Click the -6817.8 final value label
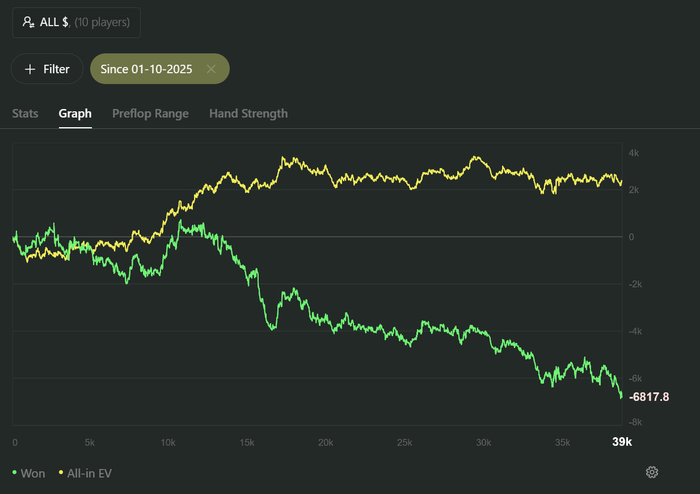 coord(649,397)
